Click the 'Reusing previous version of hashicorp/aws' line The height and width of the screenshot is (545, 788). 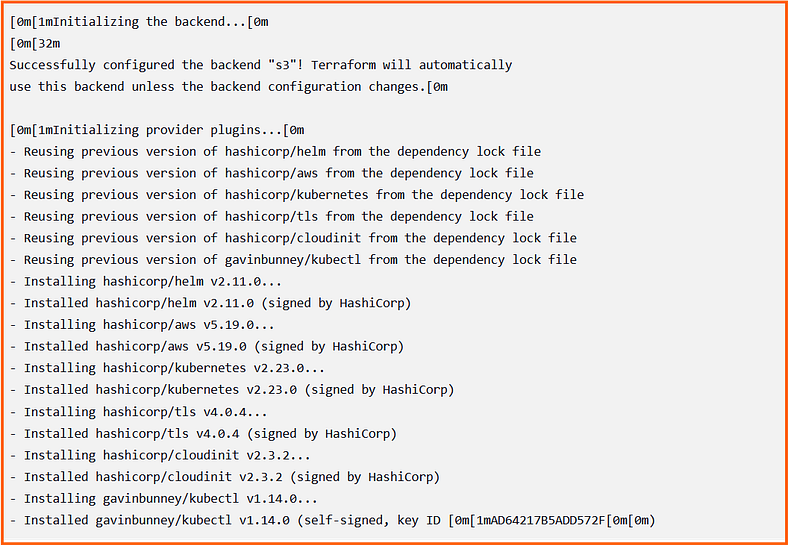tap(271, 173)
